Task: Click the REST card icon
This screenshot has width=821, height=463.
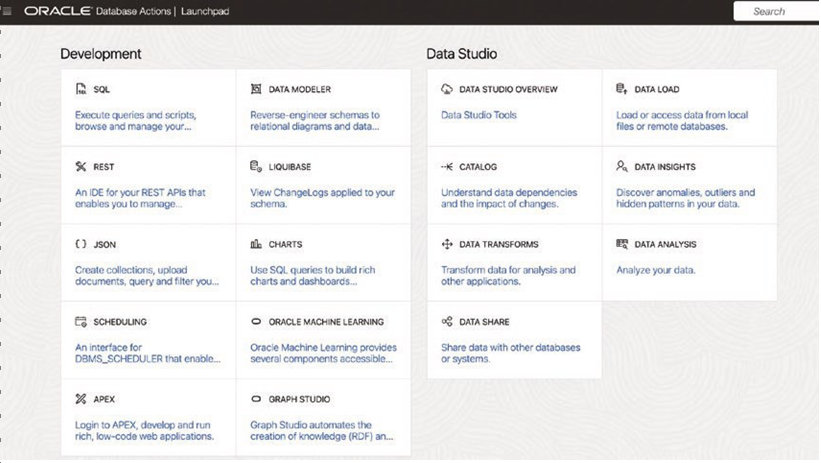Action: coord(81,167)
